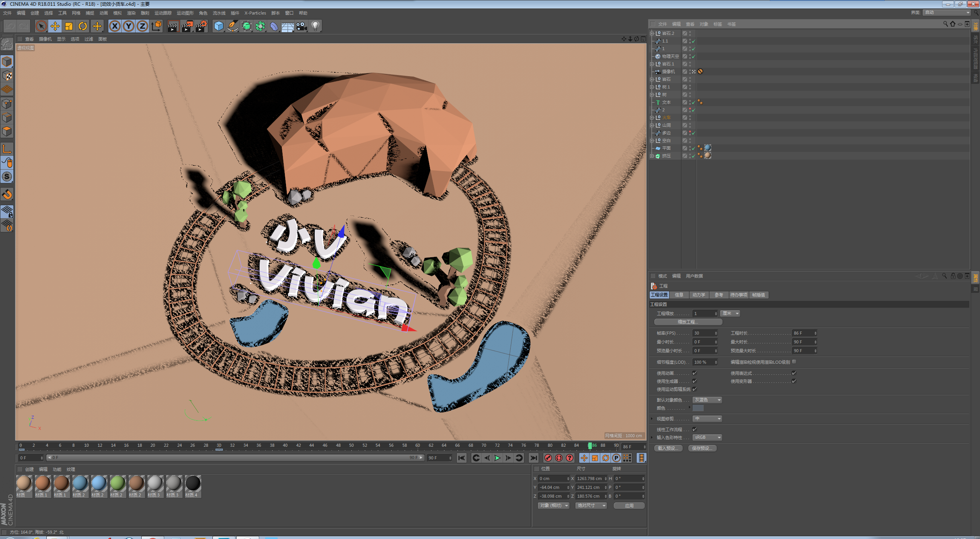Image resolution: width=980 pixels, height=539 pixels.
Task: Open viewport 摄像机 menu
Action: [x=45, y=39]
